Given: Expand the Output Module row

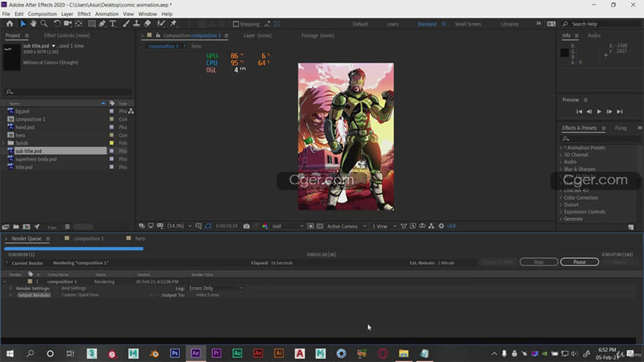Looking at the screenshot, I should pos(11,295).
